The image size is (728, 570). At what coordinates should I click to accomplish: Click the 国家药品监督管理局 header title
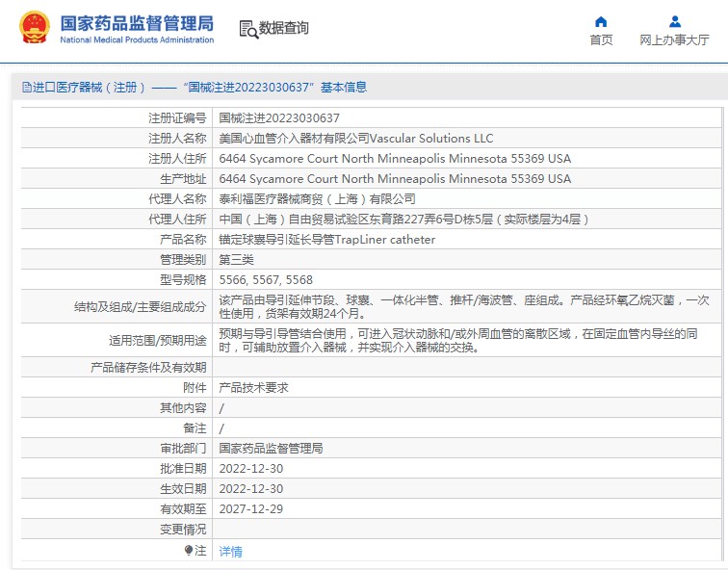coord(137,23)
